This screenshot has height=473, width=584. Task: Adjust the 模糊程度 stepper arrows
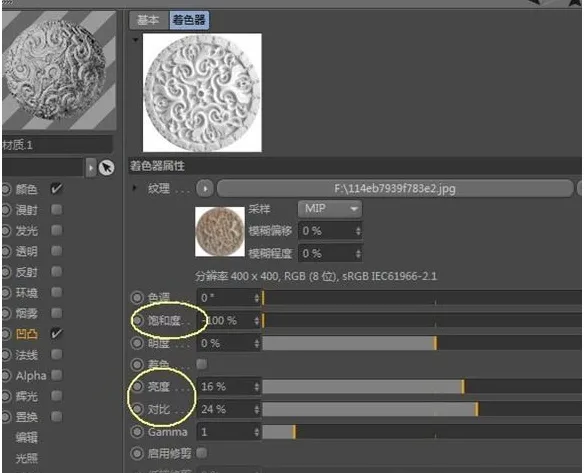358,254
